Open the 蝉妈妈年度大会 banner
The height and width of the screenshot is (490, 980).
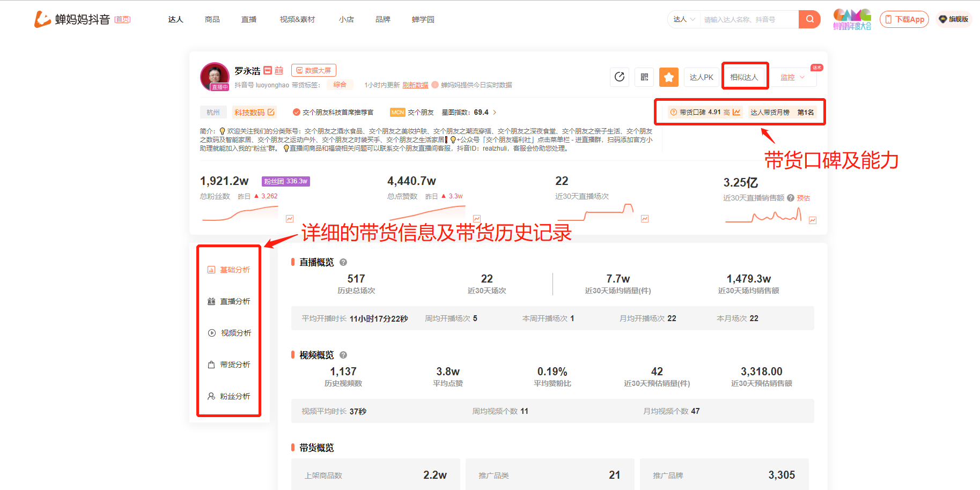click(x=852, y=19)
